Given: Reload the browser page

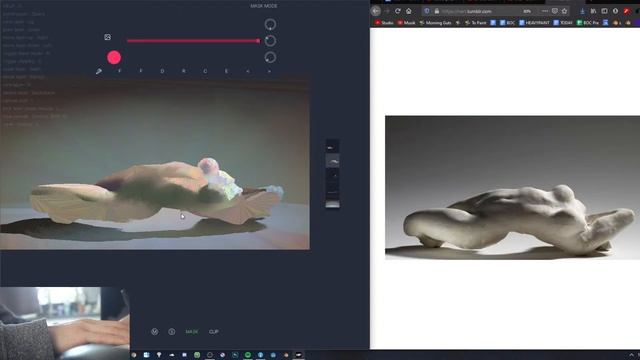Looking at the screenshot, I should (397, 11).
